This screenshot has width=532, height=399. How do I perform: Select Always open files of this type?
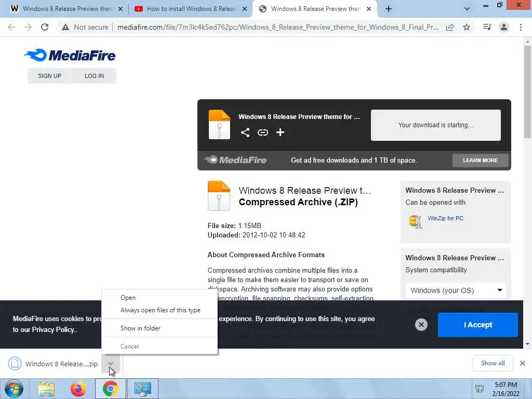[159, 310]
